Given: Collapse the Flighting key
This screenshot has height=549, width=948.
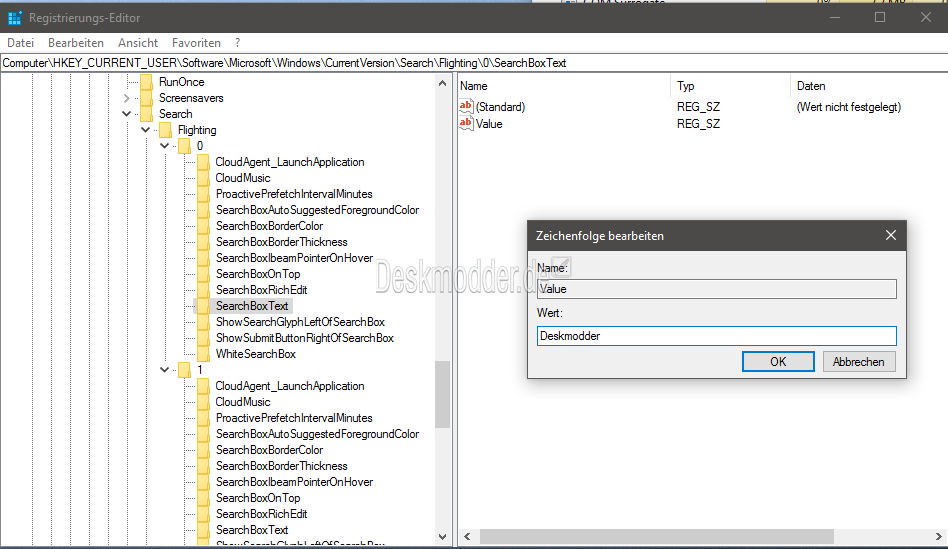Looking at the screenshot, I should [x=145, y=129].
